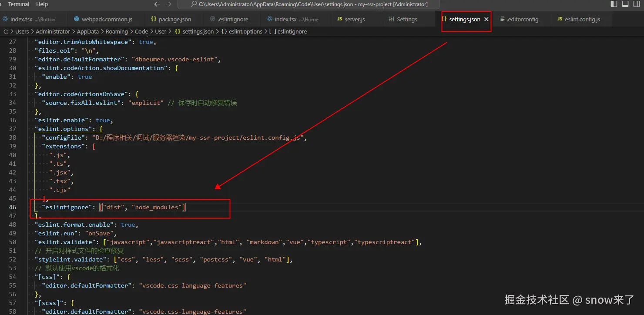
Task: Toggle the primary side bar layout icon
Action: coord(614,4)
